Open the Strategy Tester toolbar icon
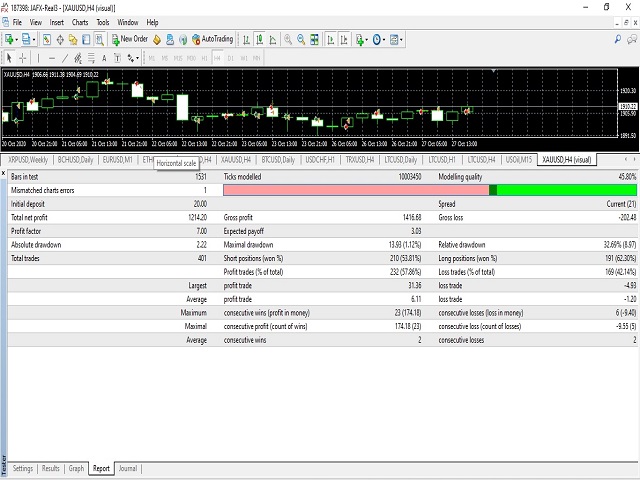The image size is (640, 480). [98, 40]
